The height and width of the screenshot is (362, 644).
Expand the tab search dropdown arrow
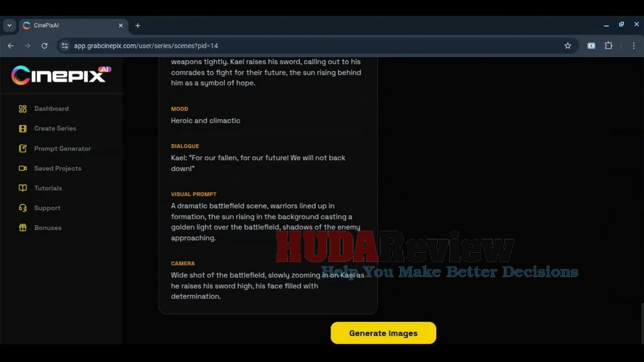click(x=9, y=25)
